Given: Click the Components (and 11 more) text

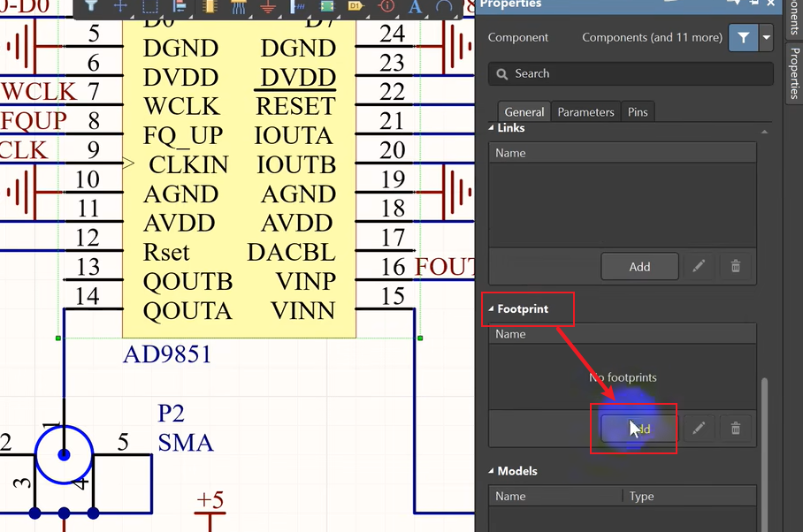Looking at the screenshot, I should 652,37.
